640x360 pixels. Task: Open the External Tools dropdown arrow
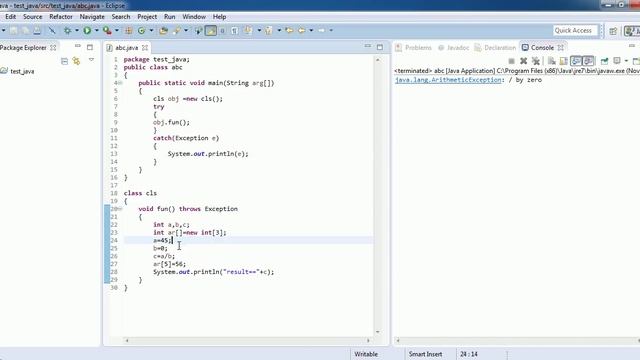[x=117, y=30]
